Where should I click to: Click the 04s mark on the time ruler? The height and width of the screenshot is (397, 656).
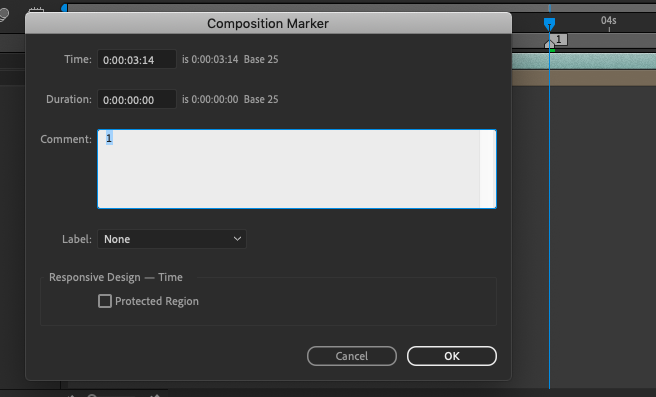(x=609, y=21)
